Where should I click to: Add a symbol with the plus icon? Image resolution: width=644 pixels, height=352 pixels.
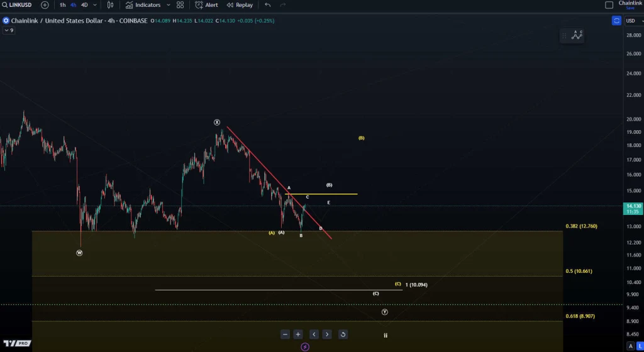point(45,5)
